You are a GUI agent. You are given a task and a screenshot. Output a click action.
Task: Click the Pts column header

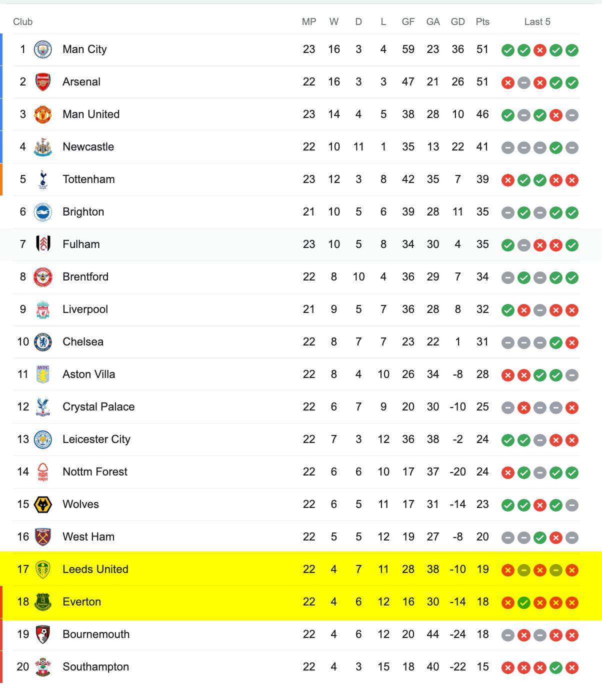point(482,21)
